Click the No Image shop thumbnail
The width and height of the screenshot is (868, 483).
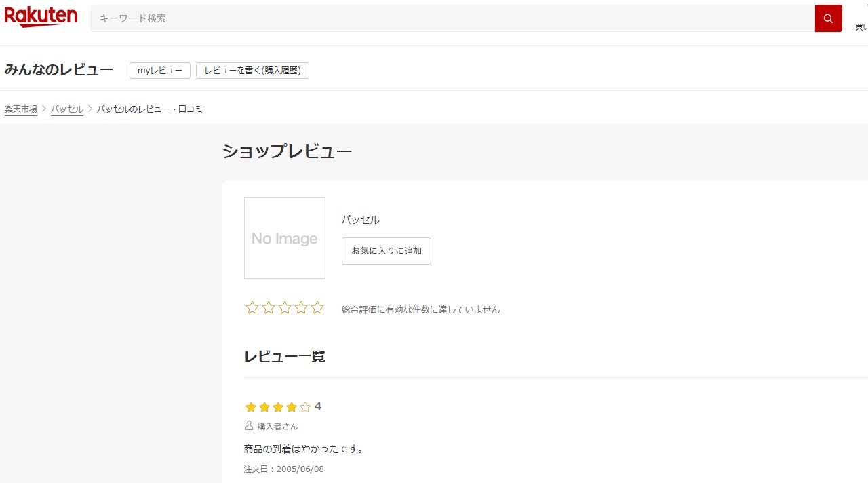click(x=285, y=238)
